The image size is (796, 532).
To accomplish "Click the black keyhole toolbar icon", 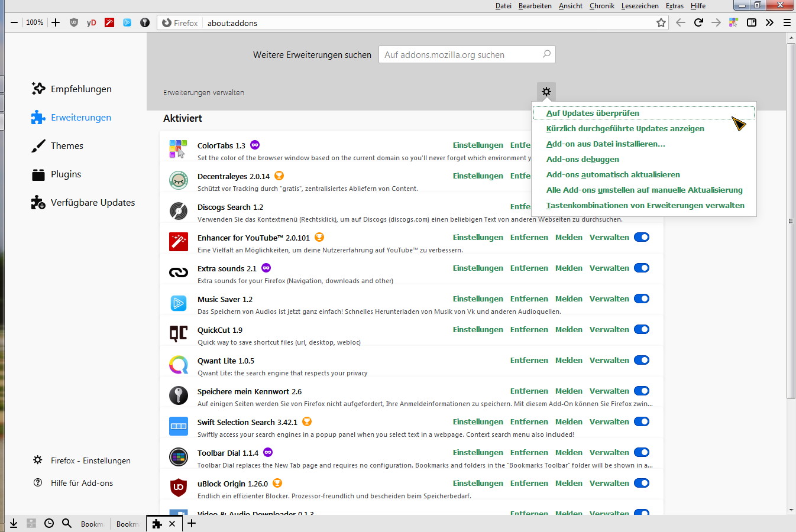I will click(145, 22).
